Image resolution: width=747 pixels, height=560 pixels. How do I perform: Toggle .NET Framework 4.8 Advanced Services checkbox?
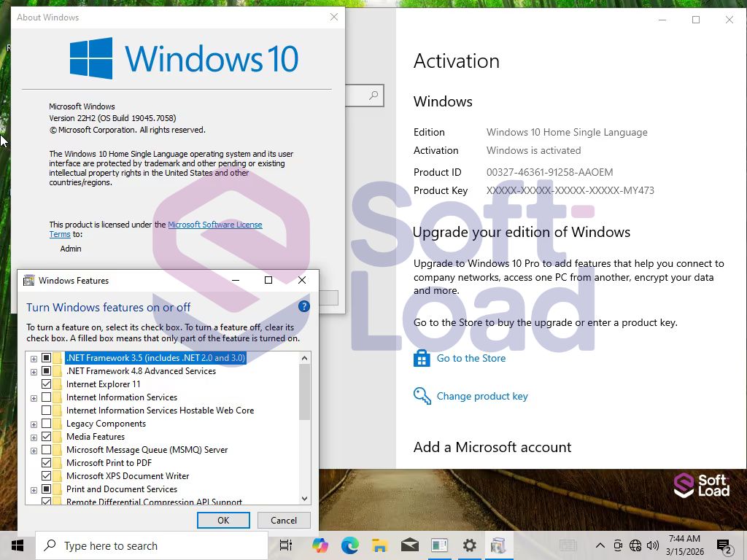[46, 370]
